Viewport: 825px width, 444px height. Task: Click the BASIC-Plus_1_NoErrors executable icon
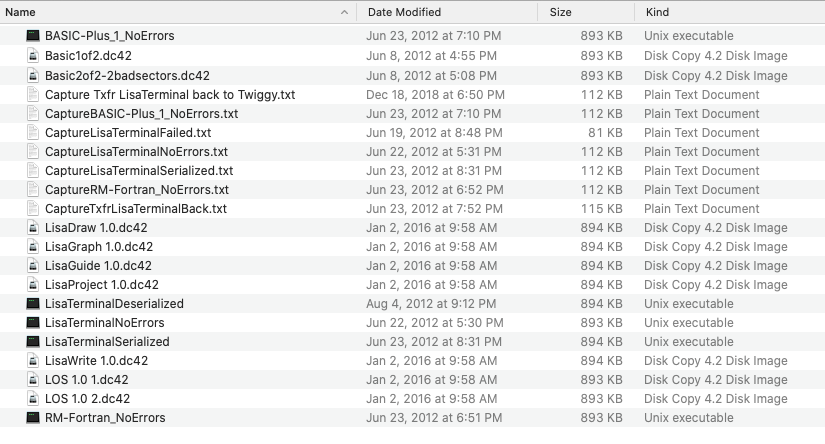coord(33,36)
